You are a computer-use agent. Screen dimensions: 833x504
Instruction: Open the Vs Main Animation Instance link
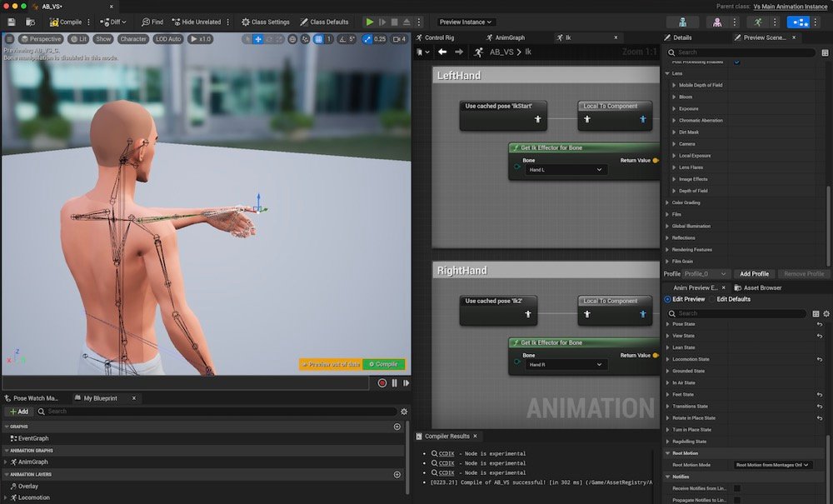coord(790,6)
